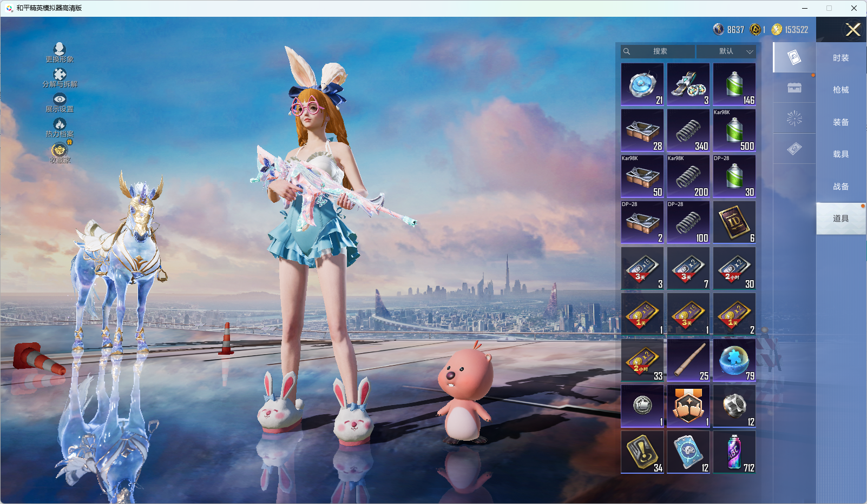Click the card sub-category icon in sidebar
Image resolution: width=867 pixels, height=504 pixels.
[x=794, y=57]
